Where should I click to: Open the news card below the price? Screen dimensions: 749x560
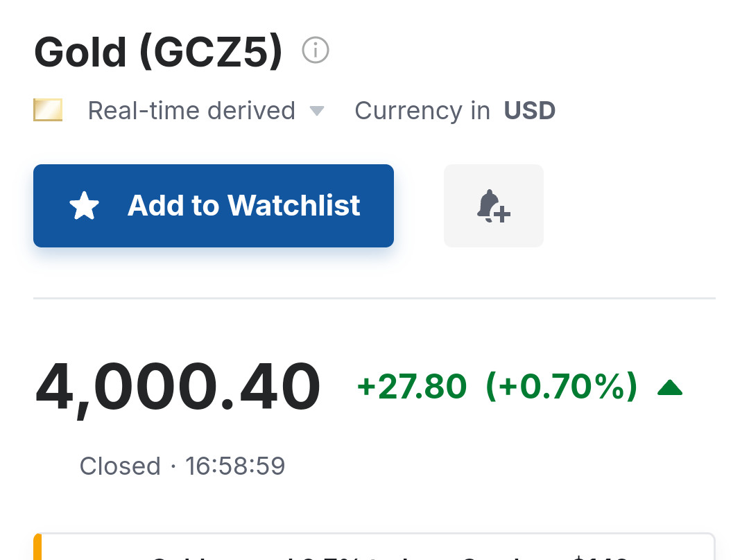374,547
